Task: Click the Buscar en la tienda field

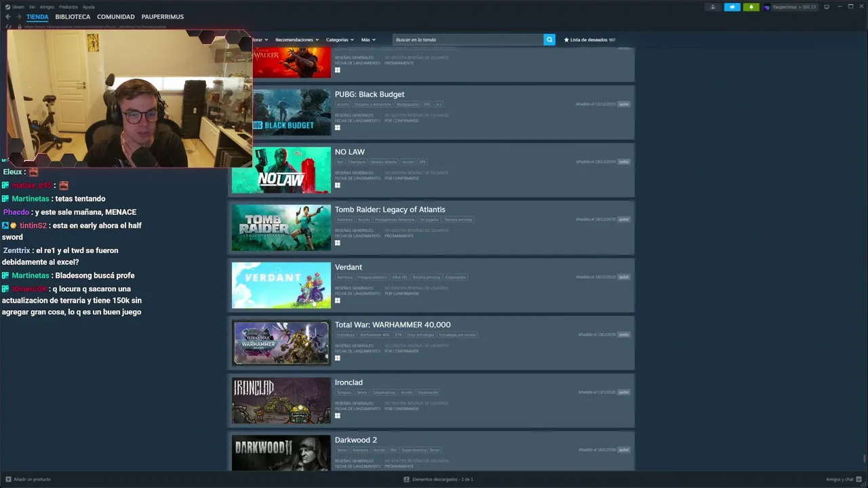Action: point(469,40)
